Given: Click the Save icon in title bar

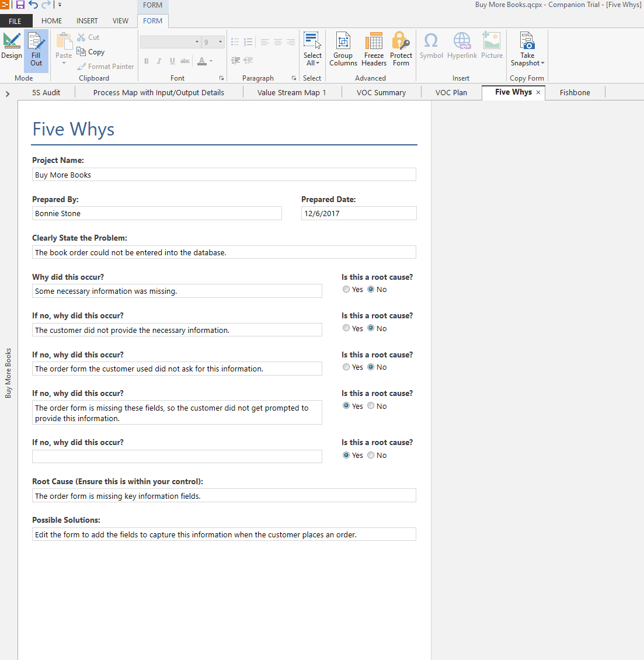Looking at the screenshot, I should pos(20,5).
